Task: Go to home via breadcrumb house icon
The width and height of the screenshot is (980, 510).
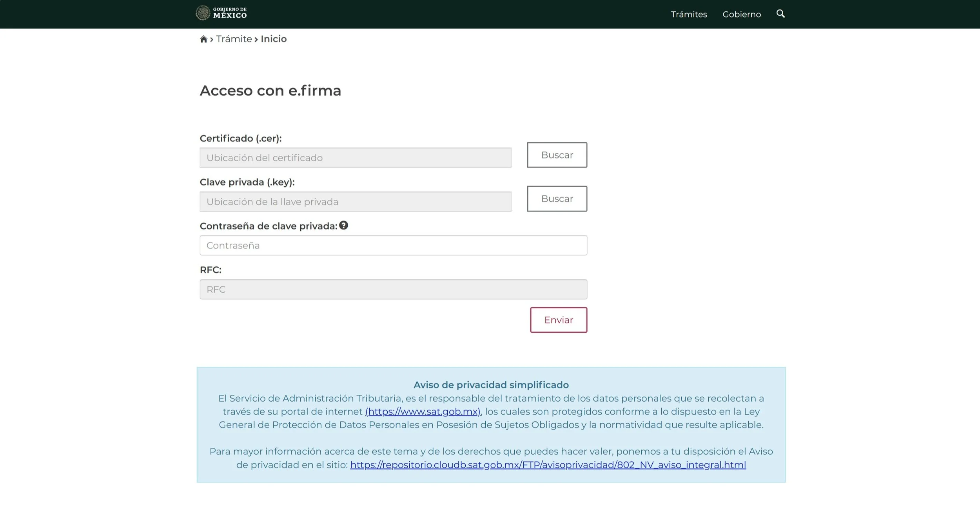Action: (203, 39)
